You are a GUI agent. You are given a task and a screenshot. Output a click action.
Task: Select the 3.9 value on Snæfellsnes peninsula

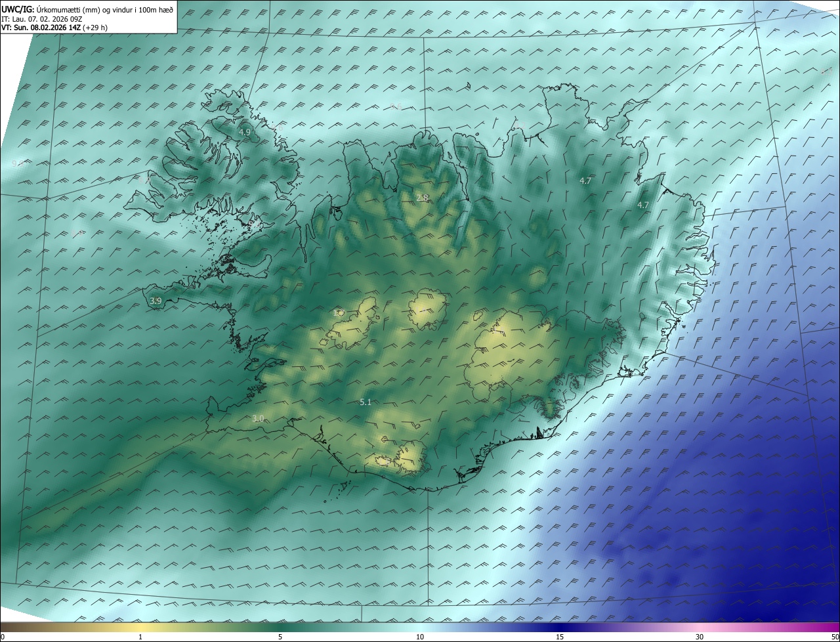(156, 301)
